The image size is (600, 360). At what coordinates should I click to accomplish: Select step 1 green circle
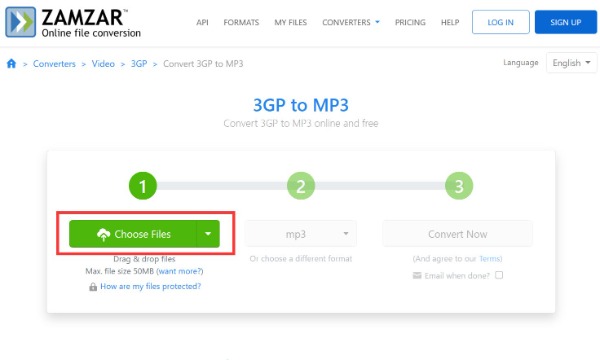coord(143,186)
